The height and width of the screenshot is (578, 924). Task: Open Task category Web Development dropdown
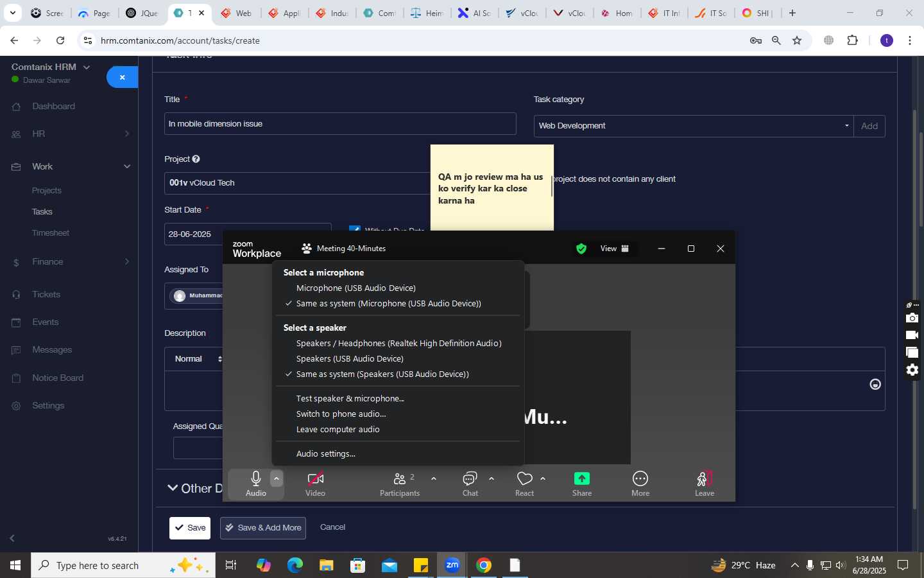694,126
